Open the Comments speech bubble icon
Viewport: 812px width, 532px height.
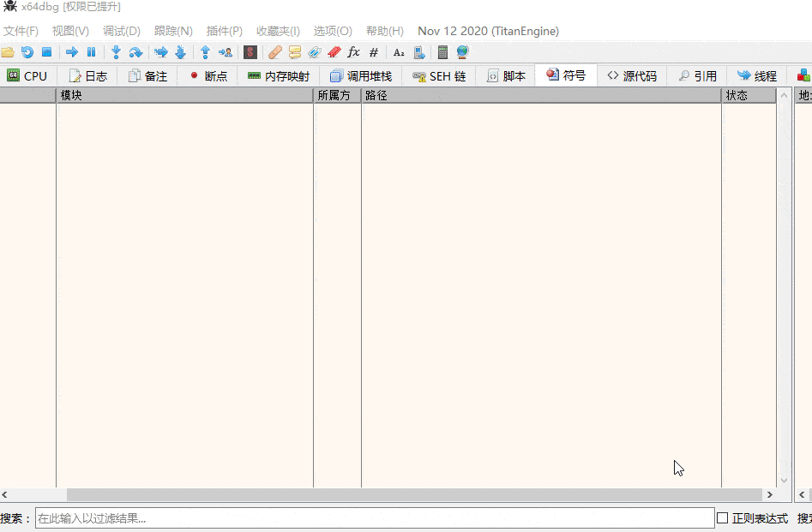pos(295,52)
